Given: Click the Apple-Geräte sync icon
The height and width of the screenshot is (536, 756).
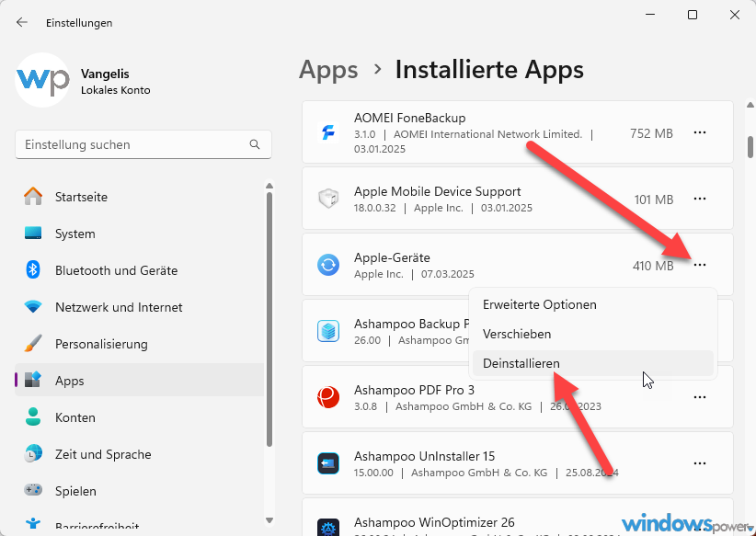Looking at the screenshot, I should tap(328, 265).
